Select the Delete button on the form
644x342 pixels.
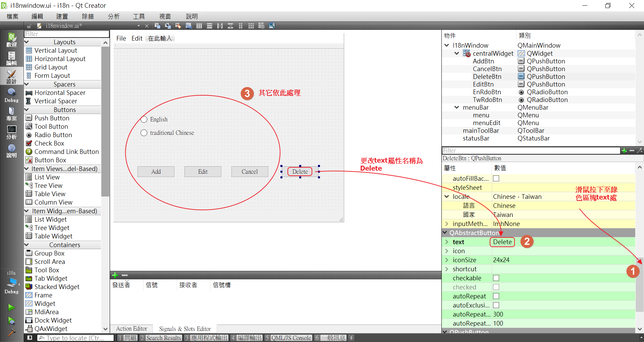300,172
